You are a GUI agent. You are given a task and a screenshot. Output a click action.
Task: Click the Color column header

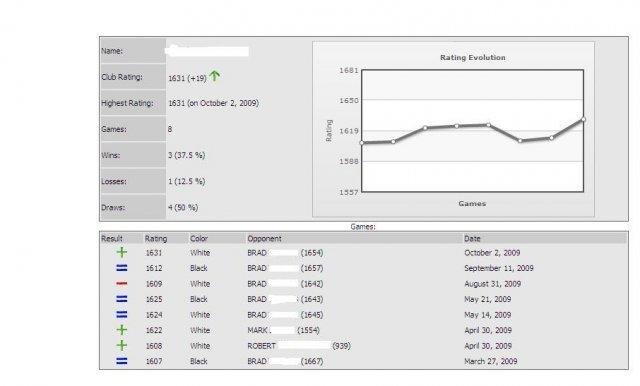[199, 238]
